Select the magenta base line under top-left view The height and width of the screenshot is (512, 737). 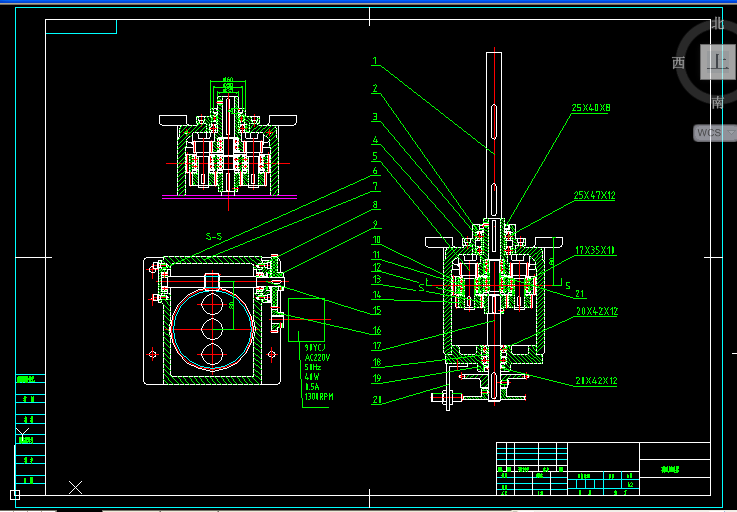(x=229, y=197)
